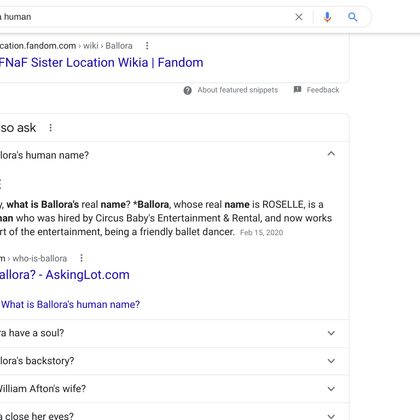The height and width of the screenshot is (420, 420).
Task: Clear the search box with the X icon
Action: coord(299,17)
